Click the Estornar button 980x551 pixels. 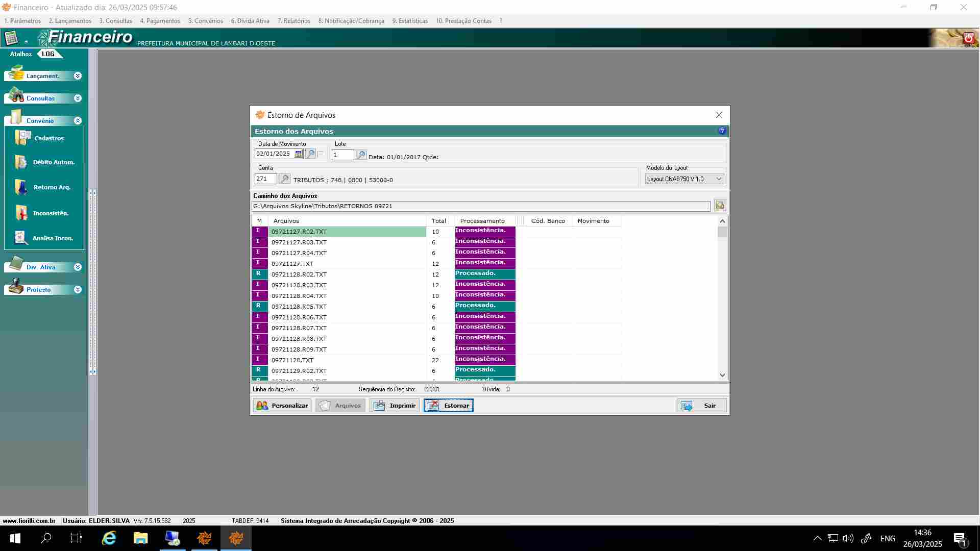(448, 406)
